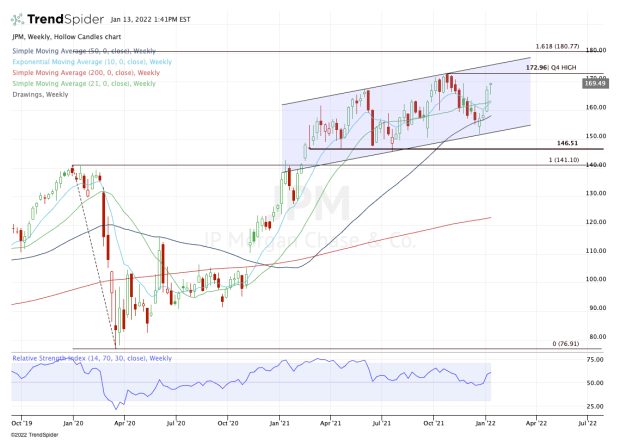
Task: Click the TrendSpider logo icon
Action: 19,18
